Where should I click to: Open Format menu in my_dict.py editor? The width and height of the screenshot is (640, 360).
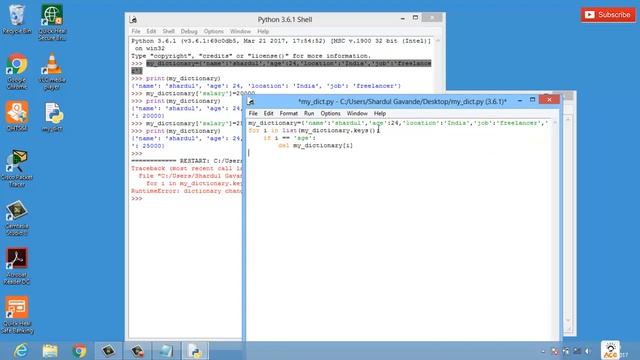(x=289, y=113)
